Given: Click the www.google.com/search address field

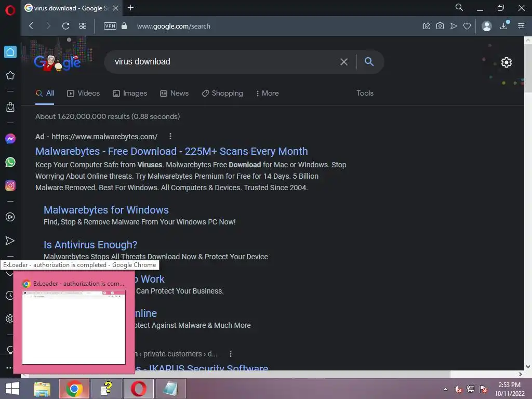Looking at the screenshot, I should [x=174, y=26].
